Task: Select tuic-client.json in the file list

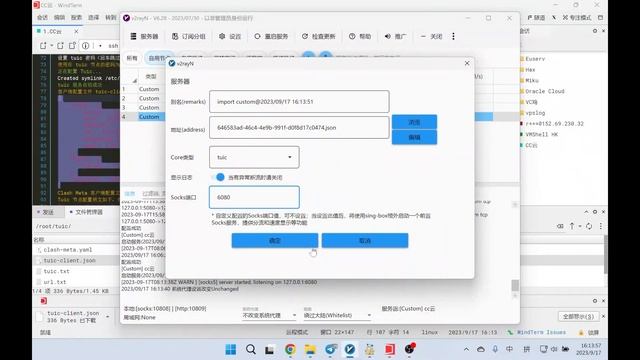Action: tap(69, 260)
